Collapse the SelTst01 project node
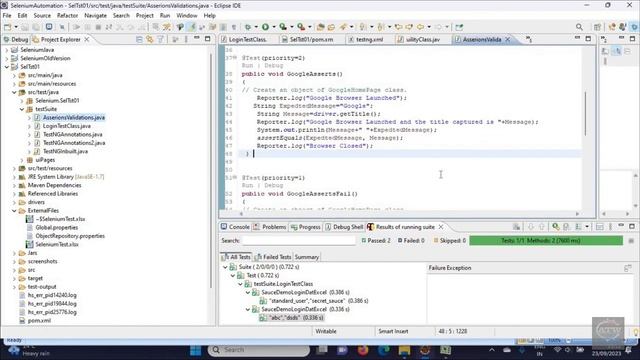Screen dimensions: 640x360 pos(7,67)
